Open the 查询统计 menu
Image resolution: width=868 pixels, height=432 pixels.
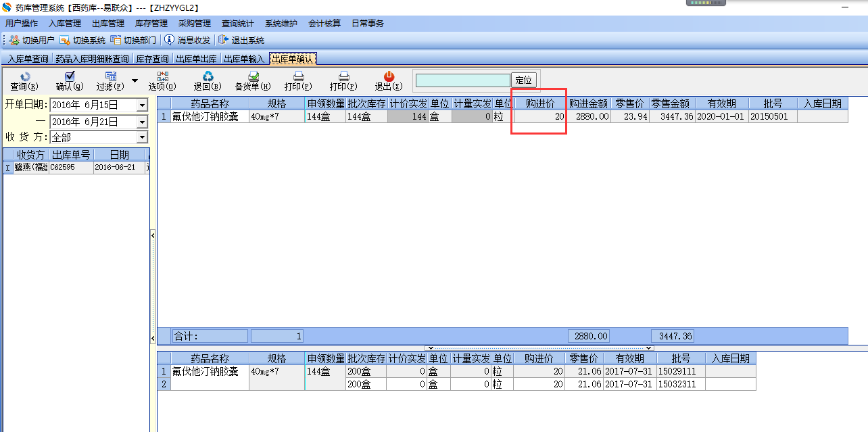(238, 24)
